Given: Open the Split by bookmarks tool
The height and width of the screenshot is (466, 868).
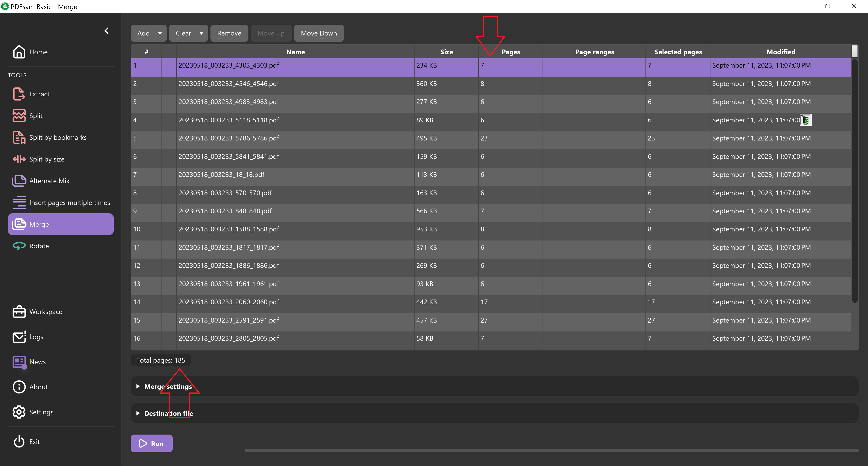Looking at the screenshot, I should pyautogui.click(x=58, y=137).
